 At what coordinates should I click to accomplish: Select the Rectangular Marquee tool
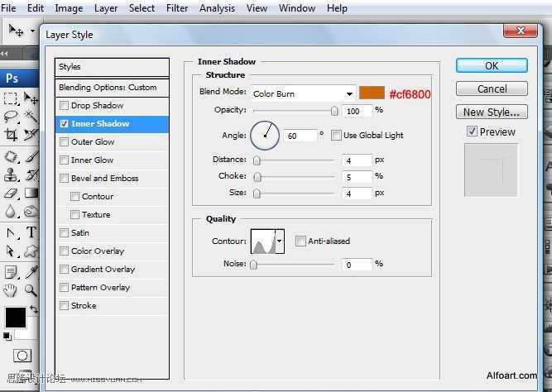tap(11, 98)
